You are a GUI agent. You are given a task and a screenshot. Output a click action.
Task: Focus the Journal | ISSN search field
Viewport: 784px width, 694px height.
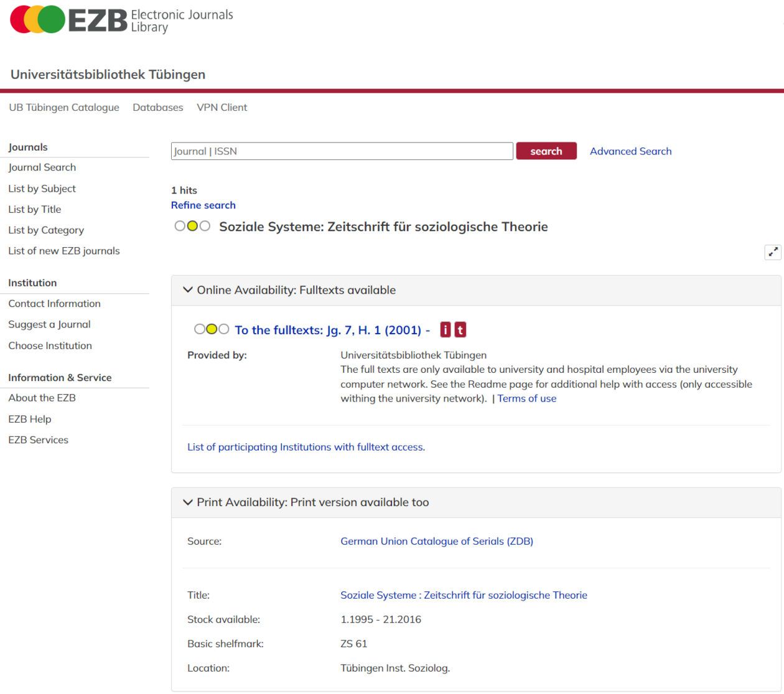click(x=342, y=151)
